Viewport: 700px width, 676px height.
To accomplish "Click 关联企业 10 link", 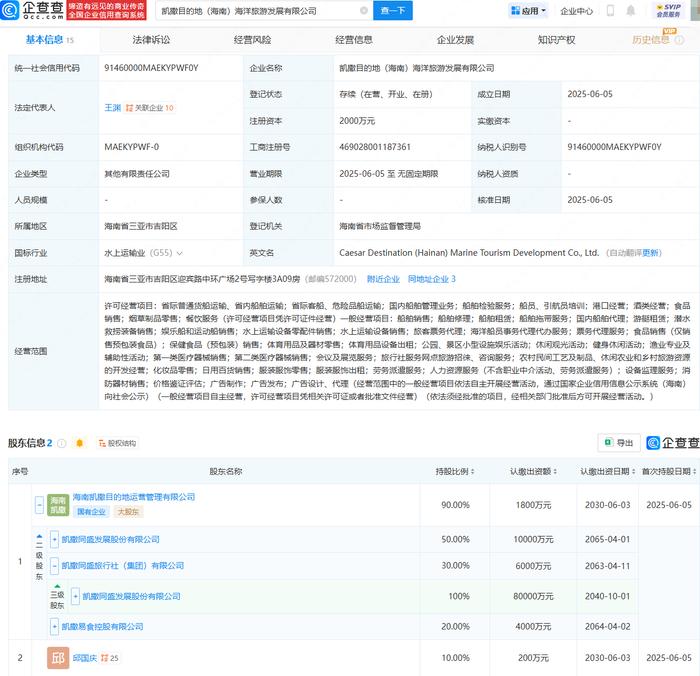I will 154,108.
